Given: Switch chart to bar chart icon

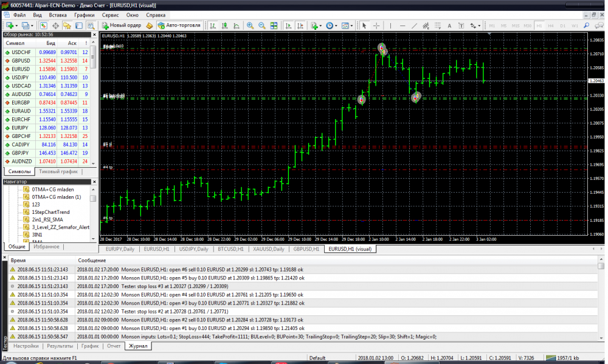Looking at the screenshot, I should coord(213,26).
